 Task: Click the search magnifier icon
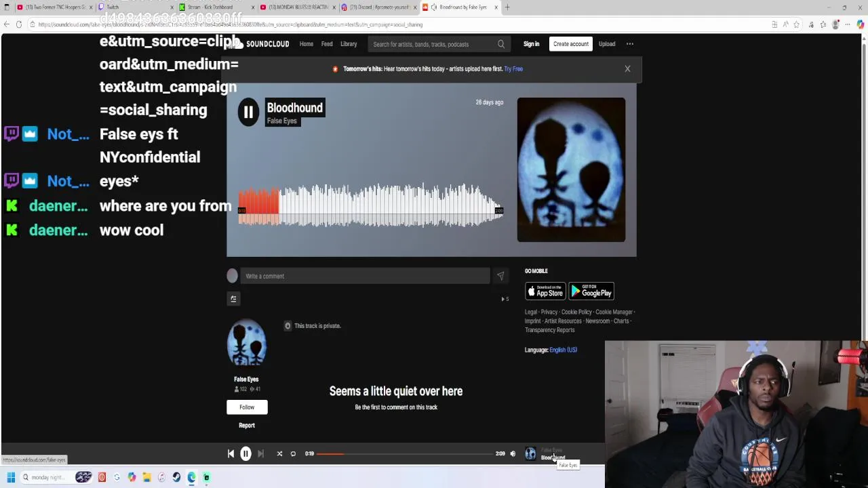[501, 44]
